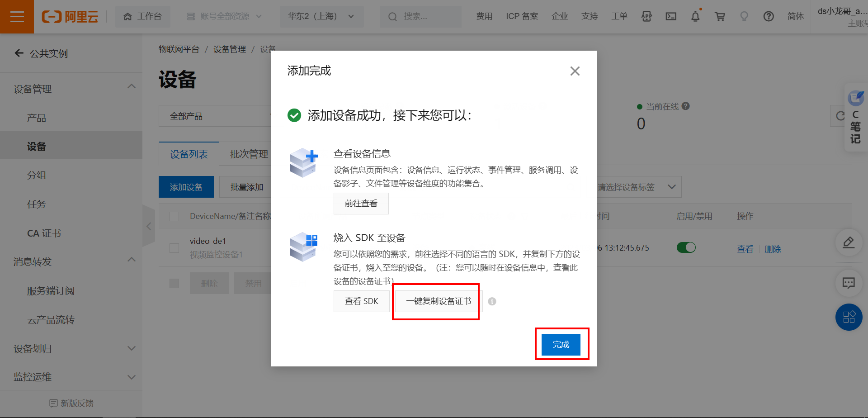
Task: Open the ds小龙哥 account menu
Action: 842,17
